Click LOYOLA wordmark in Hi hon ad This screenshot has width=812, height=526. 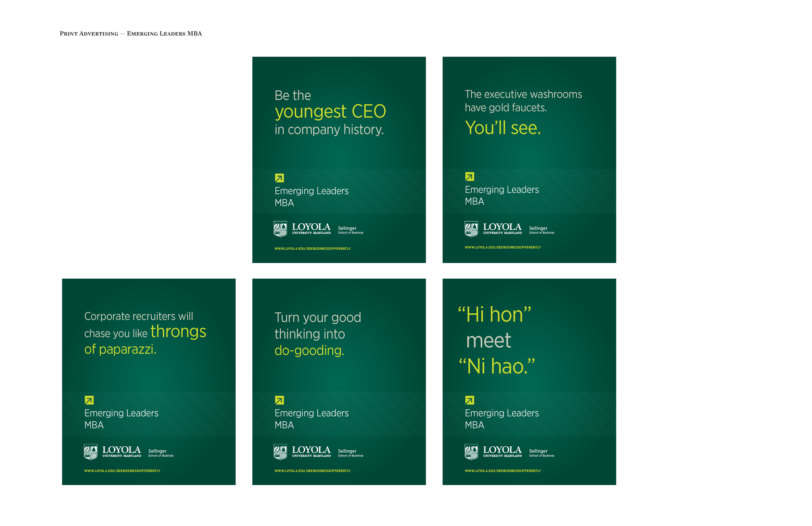[x=502, y=450]
